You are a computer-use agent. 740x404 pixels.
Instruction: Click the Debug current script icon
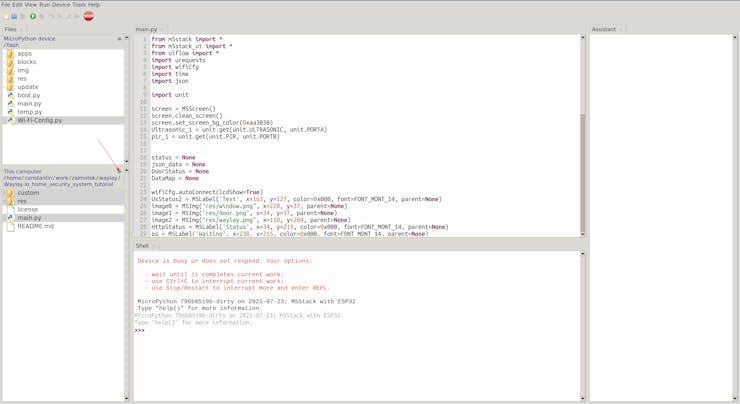tap(42, 17)
